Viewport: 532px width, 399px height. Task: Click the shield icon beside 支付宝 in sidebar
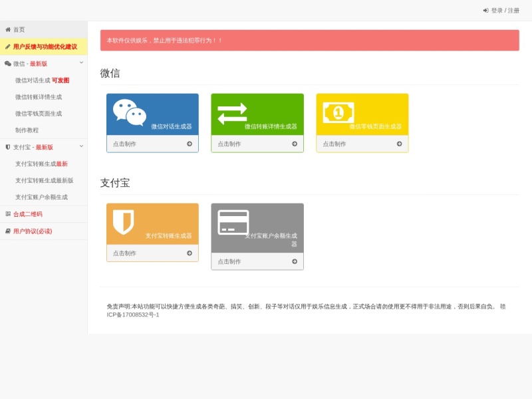[8, 147]
